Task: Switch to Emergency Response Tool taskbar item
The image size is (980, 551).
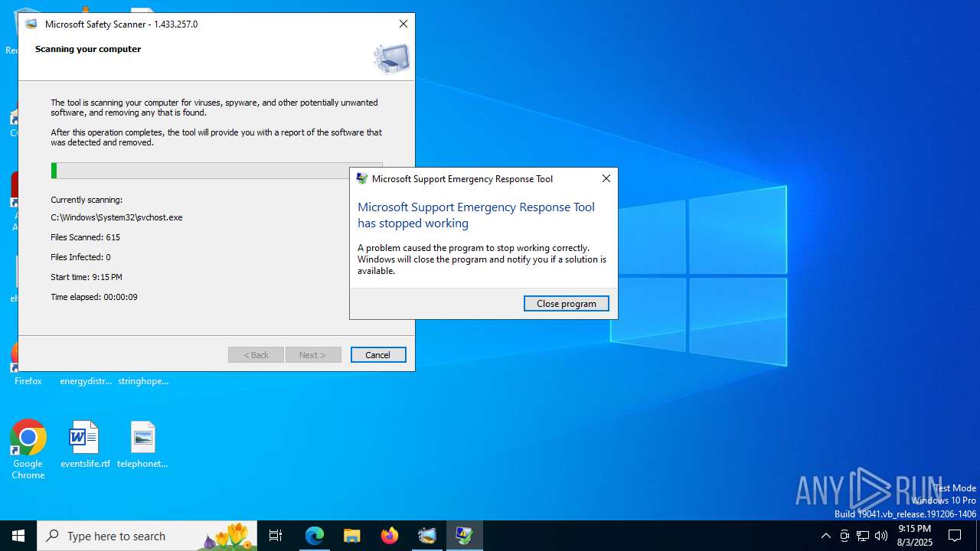Action: (x=465, y=536)
